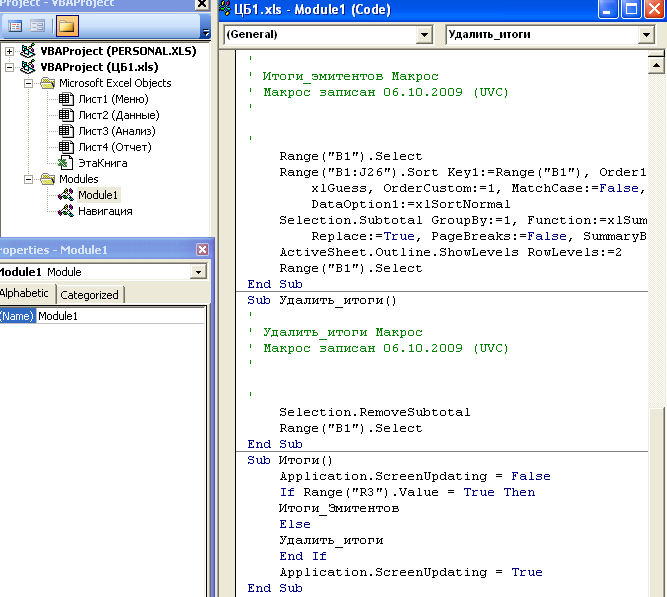
Task: Select Лист1 (Меню) sheet icon
Action: (66, 99)
